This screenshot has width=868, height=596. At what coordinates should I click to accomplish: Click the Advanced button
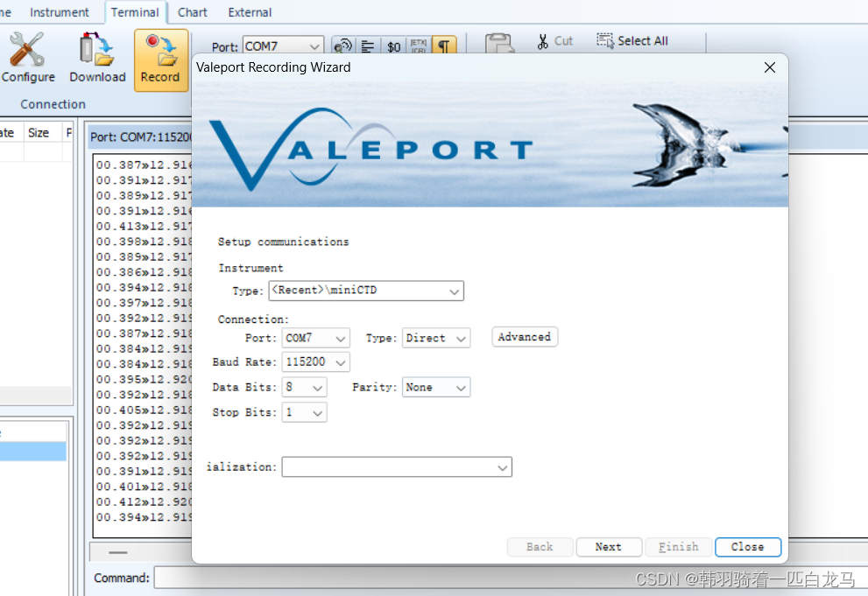[525, 337]
